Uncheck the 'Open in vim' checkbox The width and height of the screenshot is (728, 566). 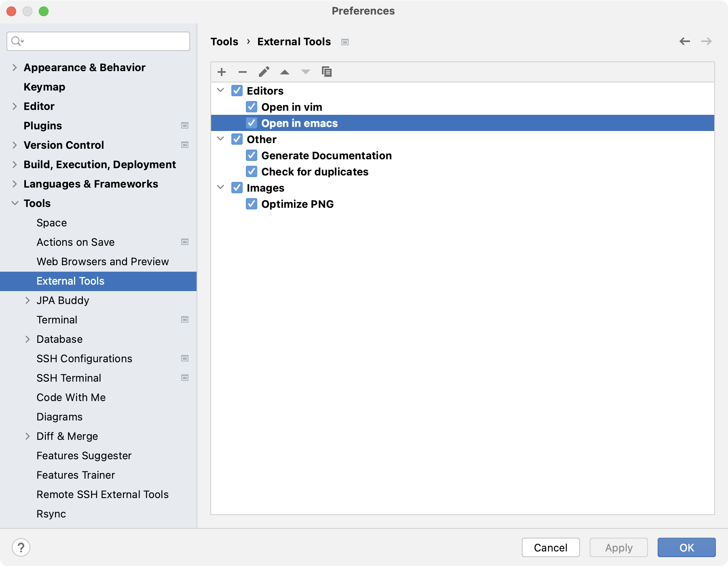point(251,107)
